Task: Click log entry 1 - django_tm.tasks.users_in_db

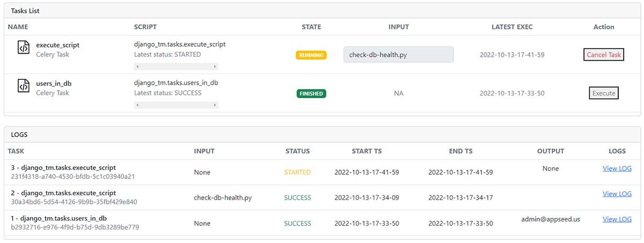Action: click(x=59, y=218)
